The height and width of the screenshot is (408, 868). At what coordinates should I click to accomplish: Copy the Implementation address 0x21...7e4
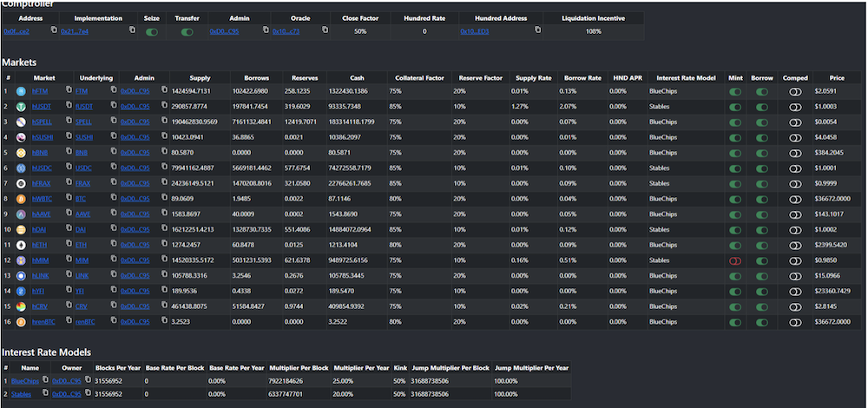click(132, 30)
